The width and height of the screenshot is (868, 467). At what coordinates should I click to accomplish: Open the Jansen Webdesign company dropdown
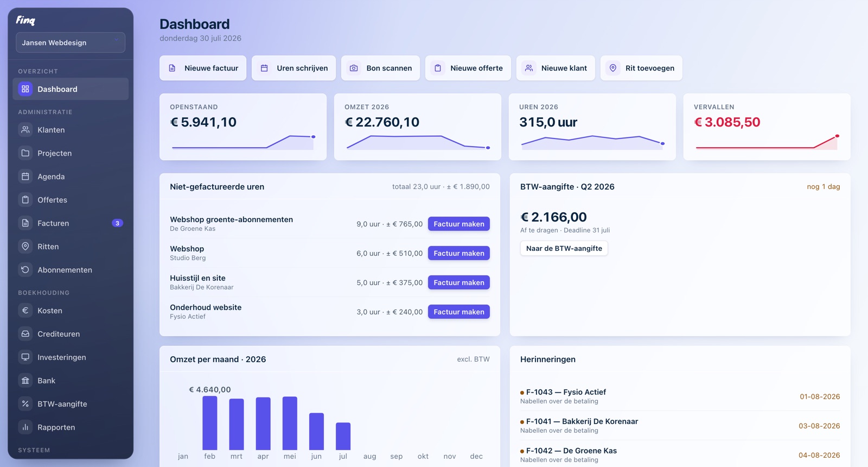[x=71, y=42]
